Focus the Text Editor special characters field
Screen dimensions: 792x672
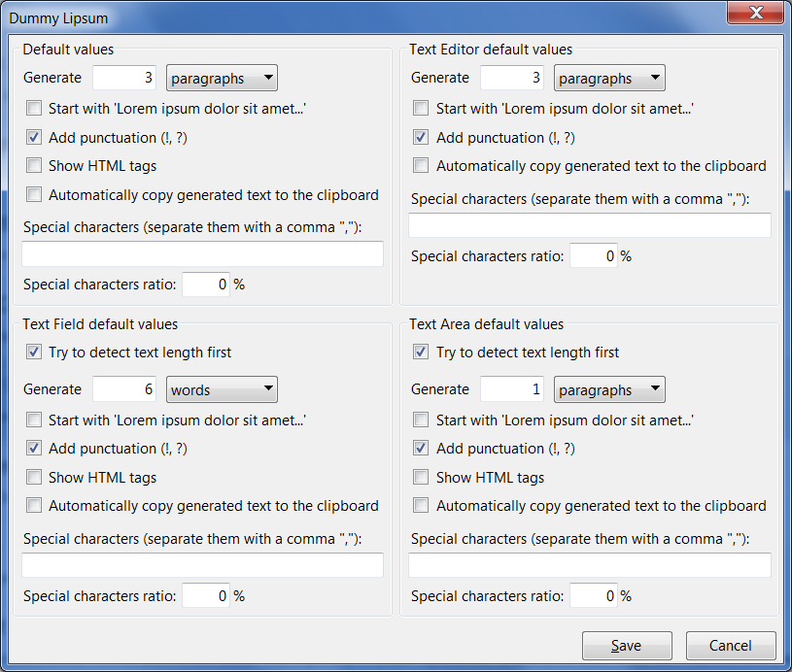click(589, 226)
